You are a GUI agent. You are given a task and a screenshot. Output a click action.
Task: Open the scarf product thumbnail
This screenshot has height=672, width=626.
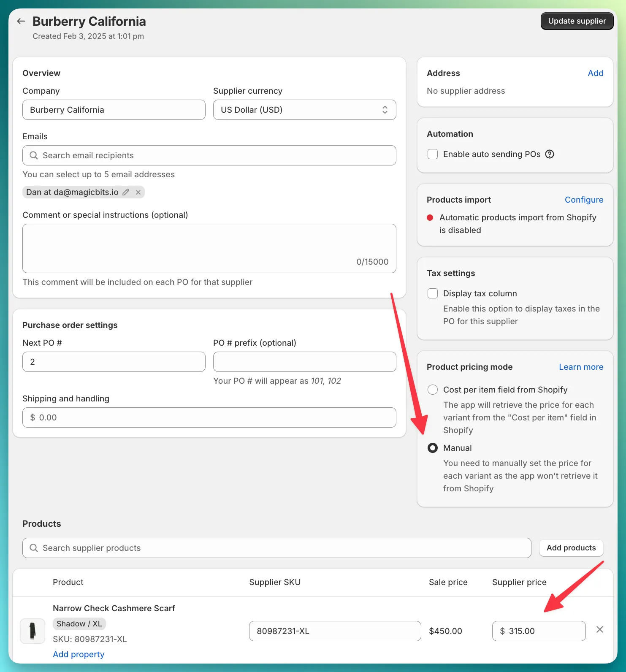[x=33, y=631]
